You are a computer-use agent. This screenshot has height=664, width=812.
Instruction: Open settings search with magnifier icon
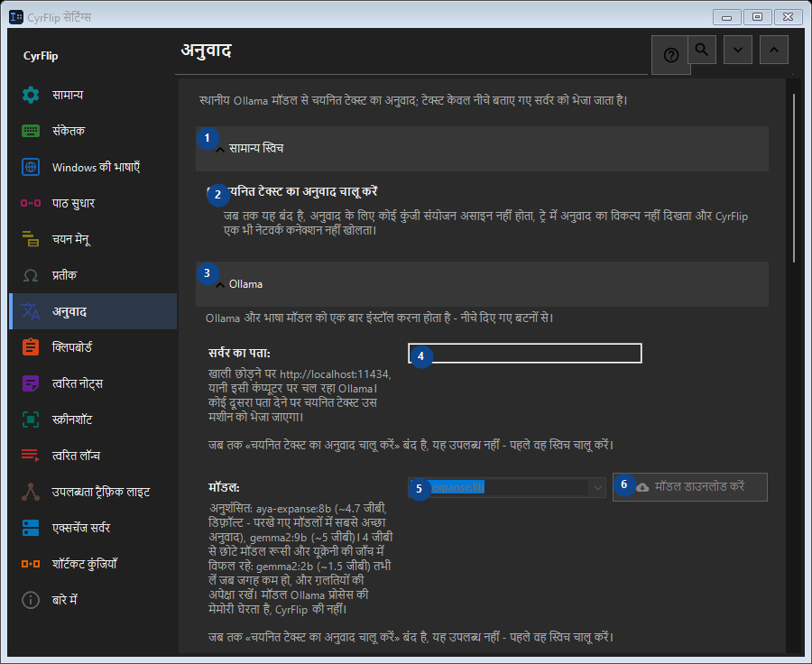702,50
